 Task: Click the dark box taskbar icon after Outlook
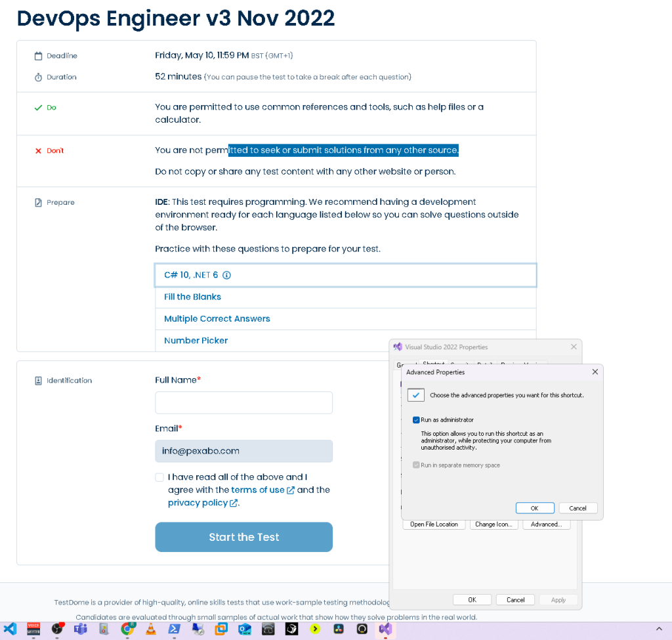click(x=268, y=629)
